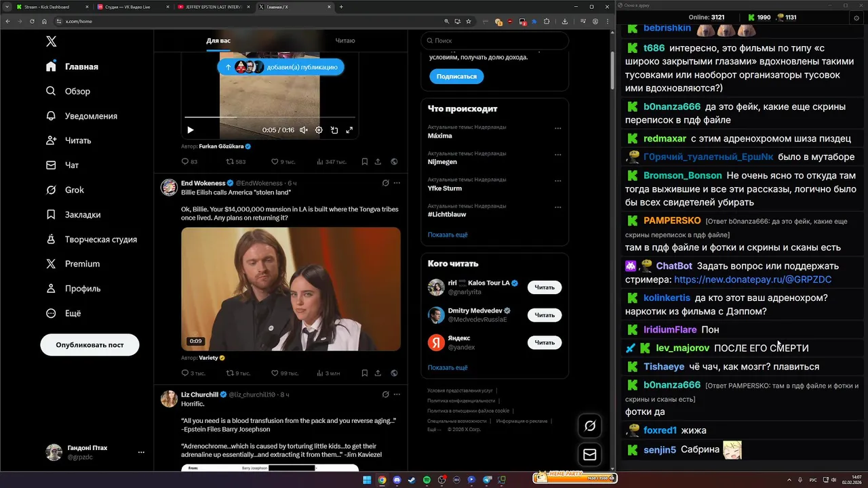Switch to the Читаю tab
Viewport: 868px width, 488px height.
[344, 41]
